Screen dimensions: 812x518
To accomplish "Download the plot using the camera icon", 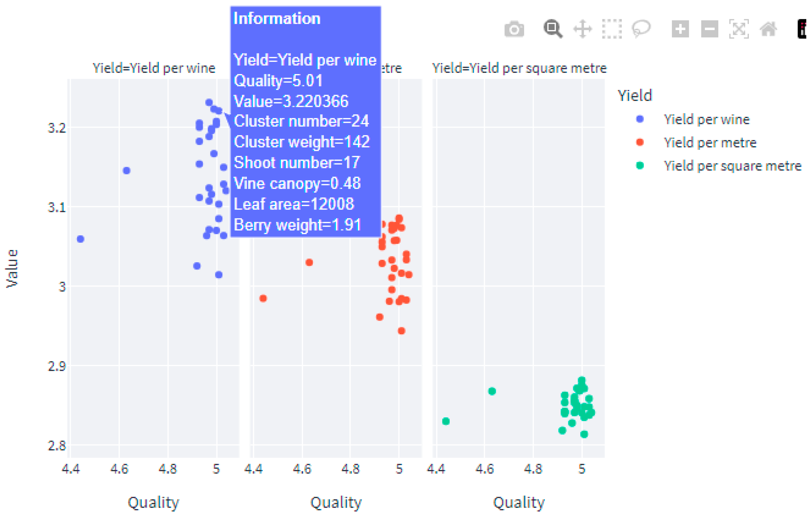I will click(x=514, y=29).
